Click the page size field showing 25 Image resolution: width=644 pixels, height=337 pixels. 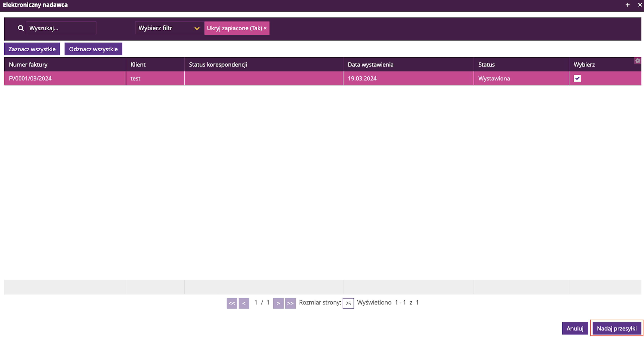click(x=348, y=303)
